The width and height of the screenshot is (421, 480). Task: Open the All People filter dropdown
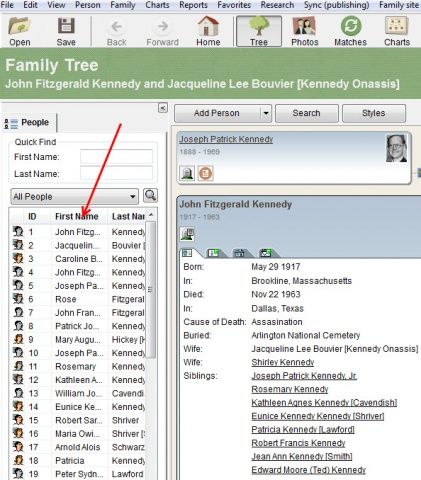pos(74,197)
